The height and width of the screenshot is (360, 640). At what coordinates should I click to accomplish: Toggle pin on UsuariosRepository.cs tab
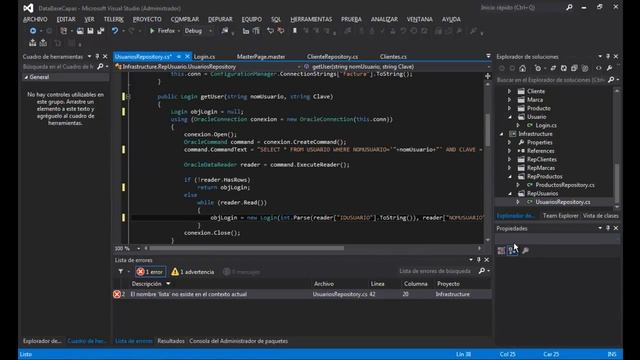[179, 57]
